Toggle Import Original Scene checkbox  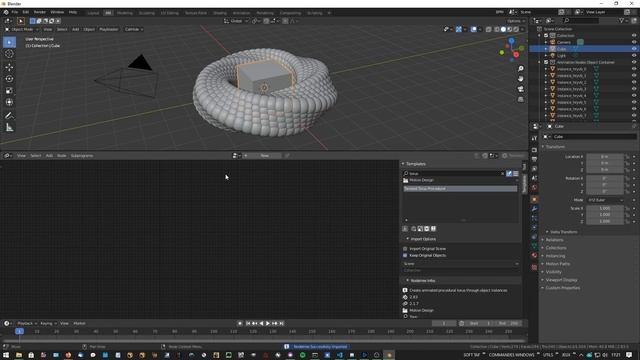405,249
